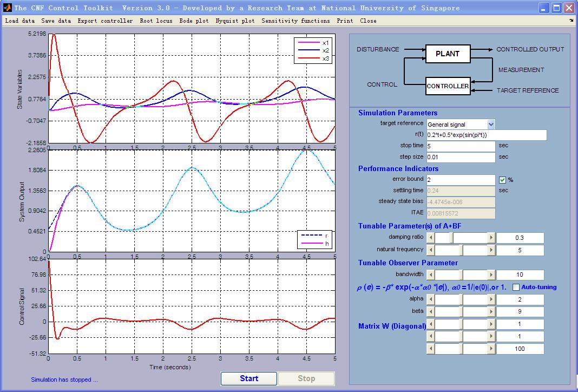578x392 pixels.
Task: Click the alpha slider thumb
Action: pos(461,299)
